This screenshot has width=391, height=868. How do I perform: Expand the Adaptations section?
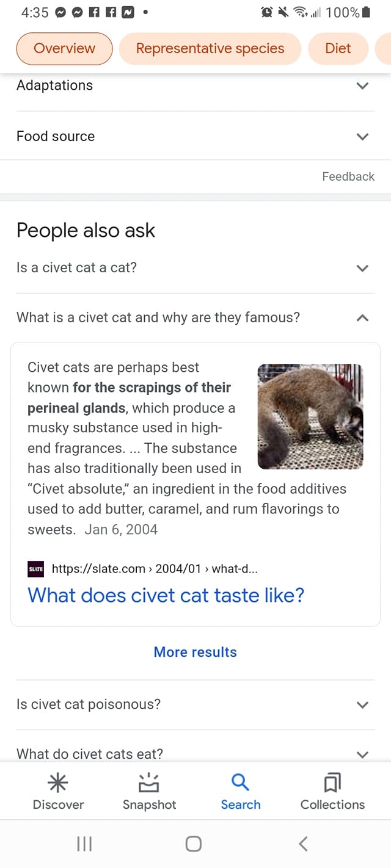click(195, 85)
